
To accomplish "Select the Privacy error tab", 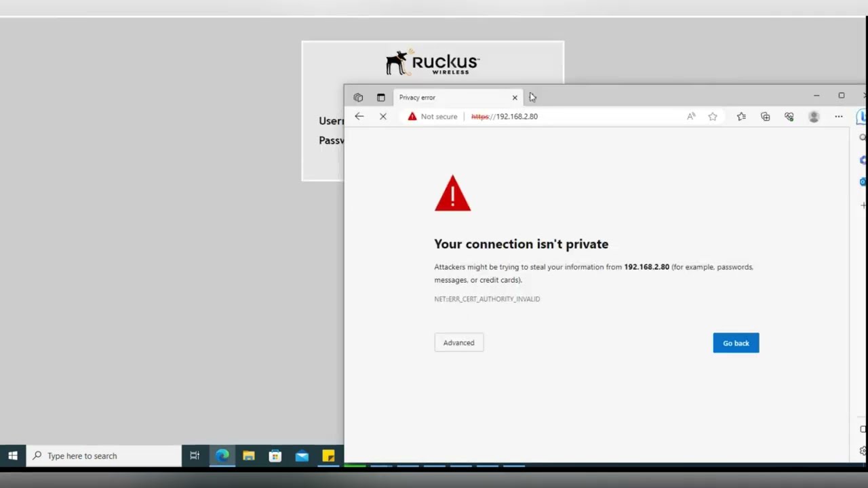I will click(x=458, y=98).
